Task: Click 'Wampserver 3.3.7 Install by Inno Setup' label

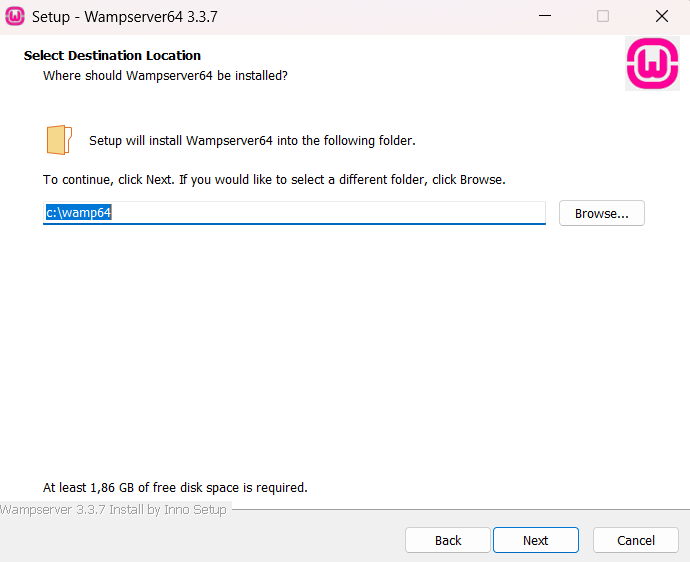Action: point(113,510)
